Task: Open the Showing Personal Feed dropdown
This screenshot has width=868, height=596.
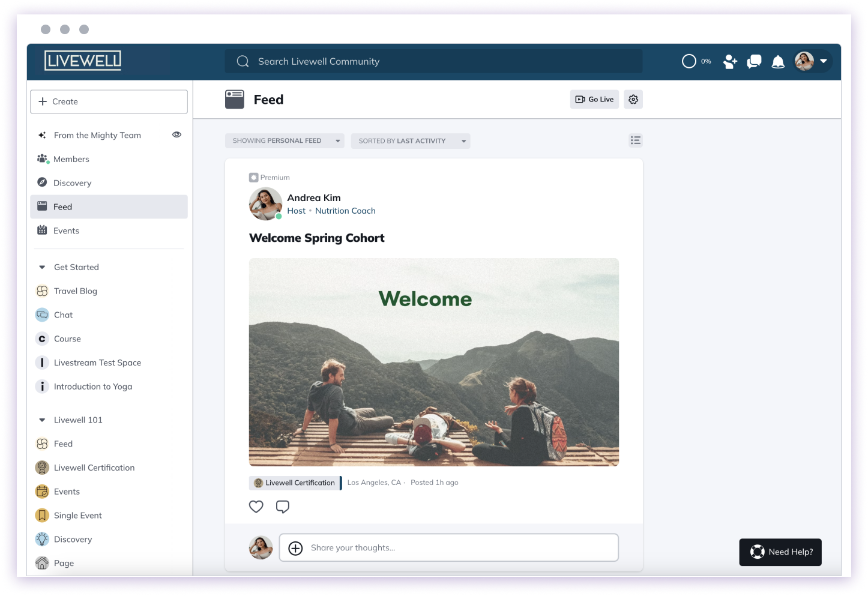Action: click(285, 140)
